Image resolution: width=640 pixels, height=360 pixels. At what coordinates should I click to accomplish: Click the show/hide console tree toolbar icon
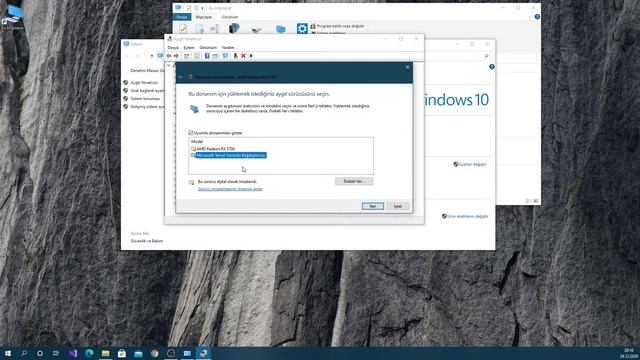tap(187, 56)
